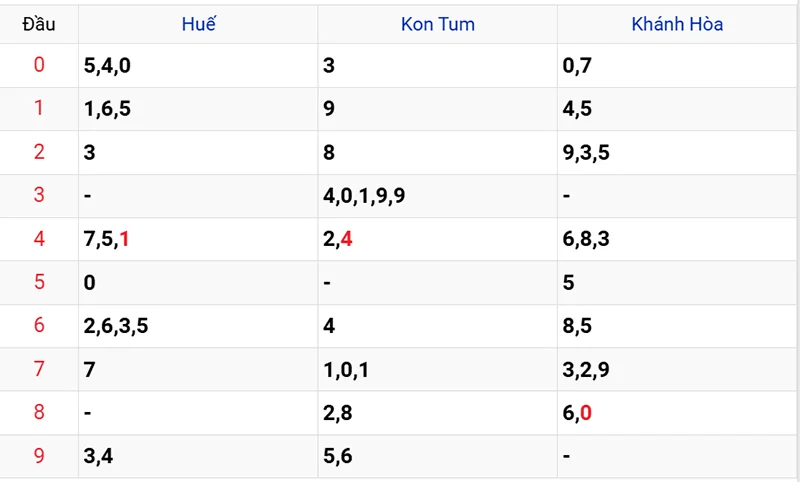800x482 pixels.
Task: Select the Khánh Hòa cell showing 3,2,9
Action: pos(586,369)
